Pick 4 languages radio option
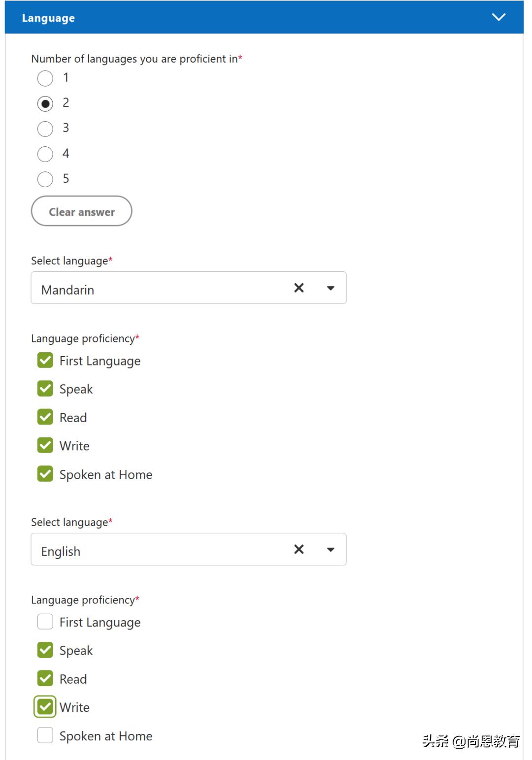This screenshot has height=760, width=532. (x=45, y=154)
